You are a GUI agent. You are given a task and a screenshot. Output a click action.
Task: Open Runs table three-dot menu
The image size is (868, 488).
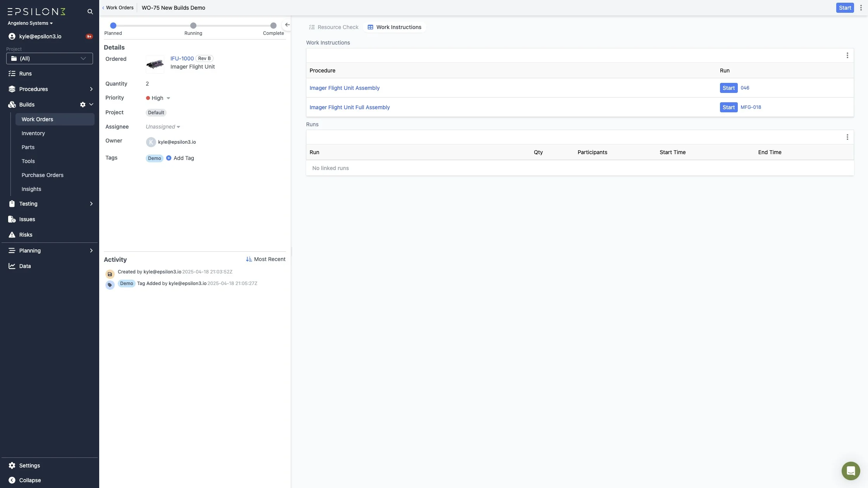click(847, 137)
